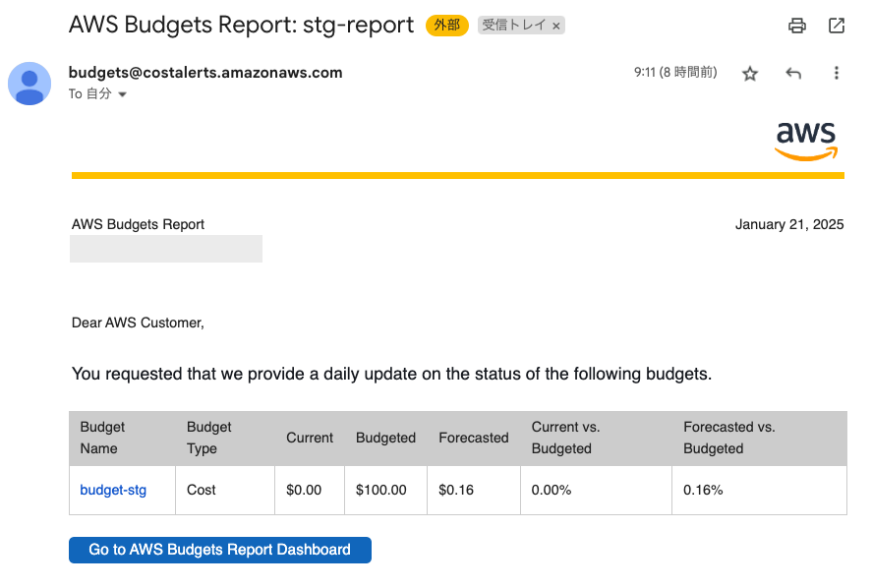Click sender budgets@costalerts.amazonaws.com

tap(205, 73)
